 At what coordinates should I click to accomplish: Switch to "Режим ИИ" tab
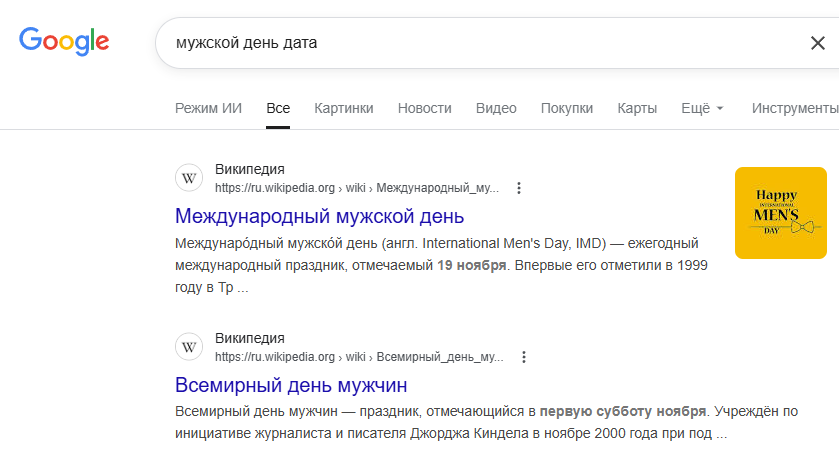click(209, 108)
